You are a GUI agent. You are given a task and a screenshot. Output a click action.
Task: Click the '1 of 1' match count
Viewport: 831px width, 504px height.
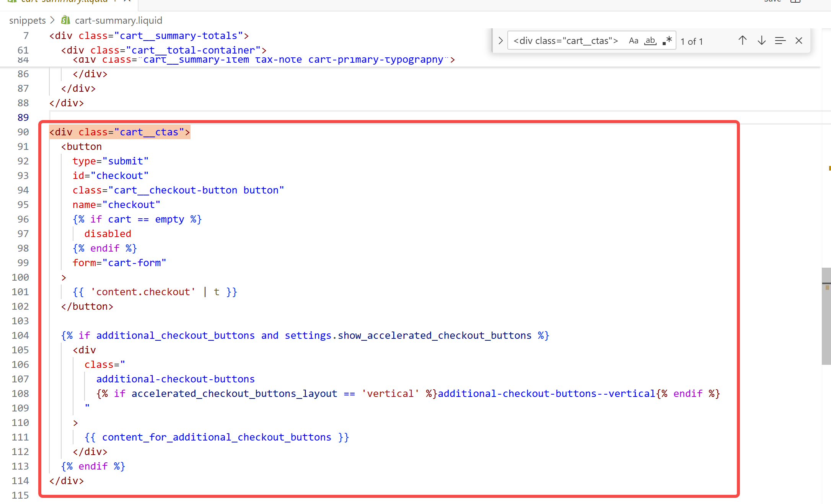pyautogui.click(x=692, y=41)
